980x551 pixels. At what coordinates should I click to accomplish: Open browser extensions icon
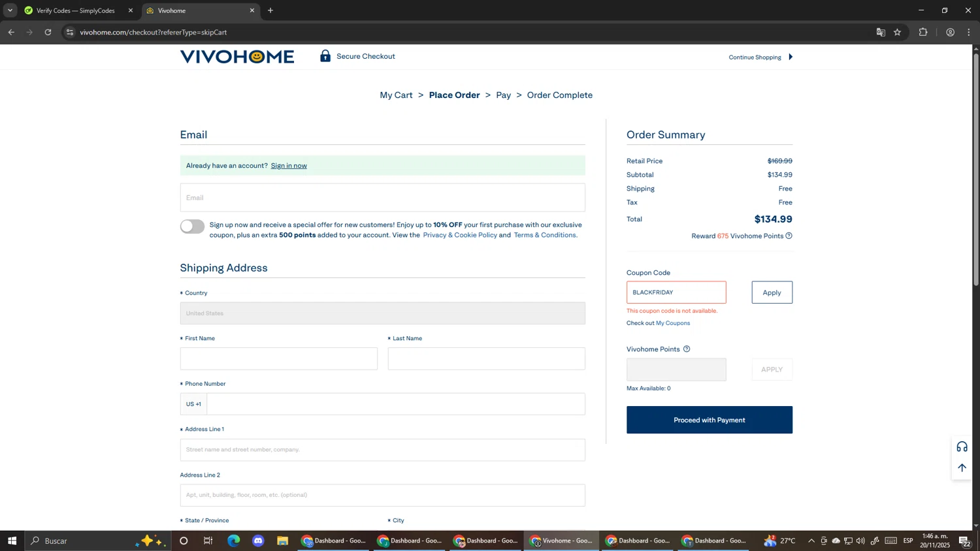pyautogui.click(x=923, y=32)
